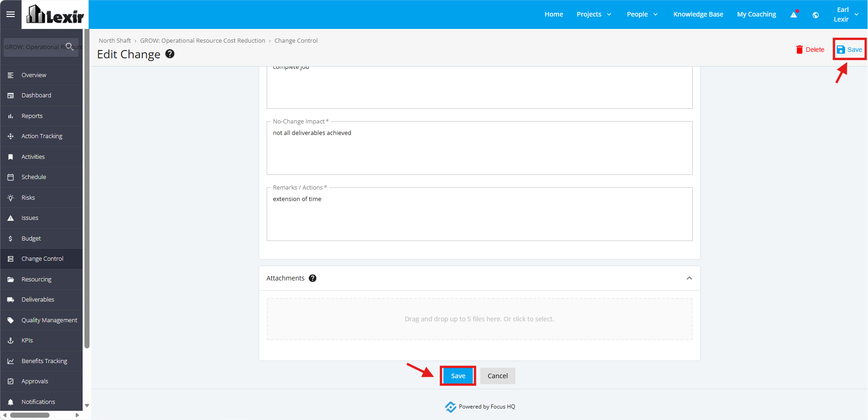Click the Deliverables truck icon

pyautogui.click(x=11, y=300)
